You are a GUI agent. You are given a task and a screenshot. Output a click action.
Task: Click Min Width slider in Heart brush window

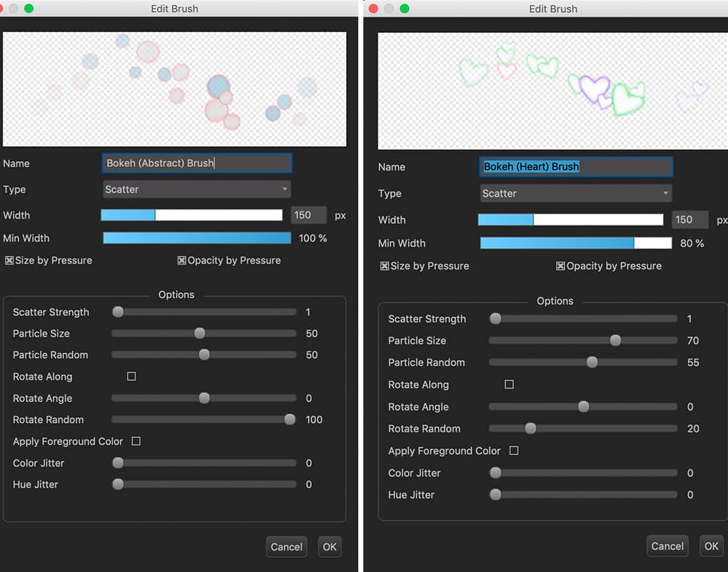coord(576,242)
